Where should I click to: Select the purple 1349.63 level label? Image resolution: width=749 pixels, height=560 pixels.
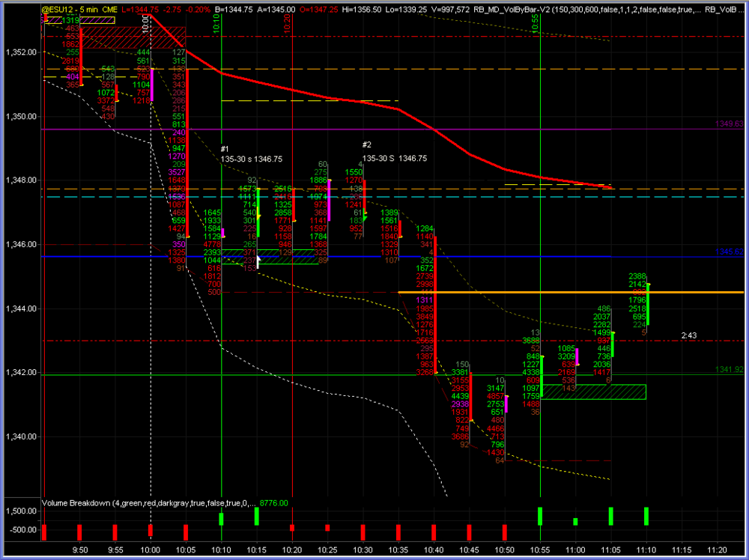point(729,124)
